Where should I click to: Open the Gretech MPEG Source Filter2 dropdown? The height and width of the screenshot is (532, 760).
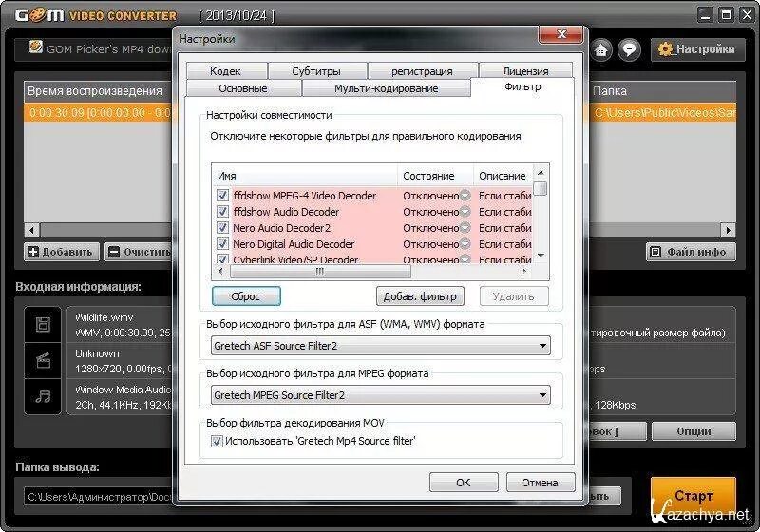point(381,395)
